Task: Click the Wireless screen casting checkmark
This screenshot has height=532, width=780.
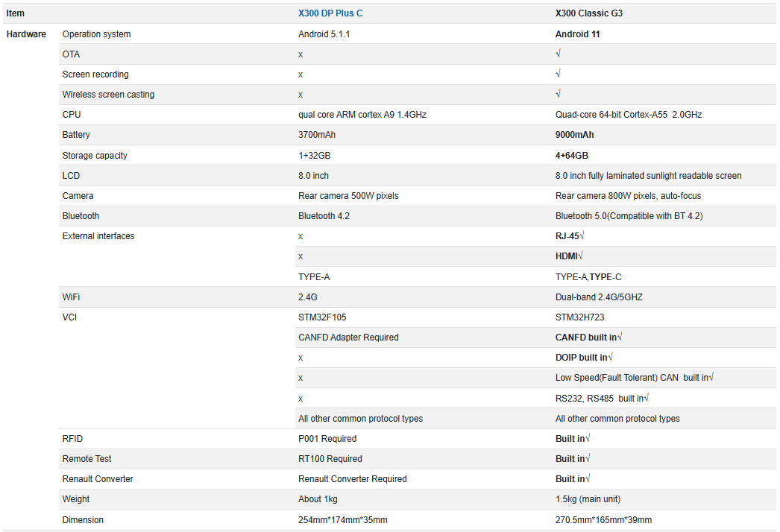Action: (x=558, y=94)
